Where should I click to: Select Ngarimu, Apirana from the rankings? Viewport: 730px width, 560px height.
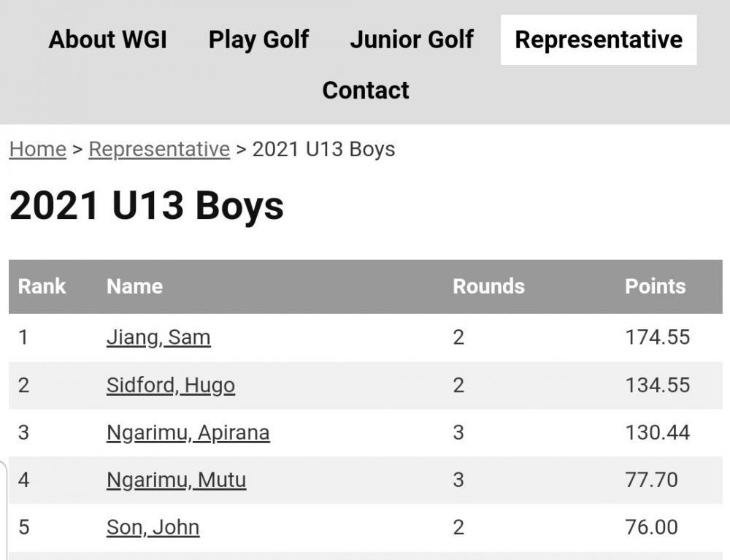coord(188,432)
